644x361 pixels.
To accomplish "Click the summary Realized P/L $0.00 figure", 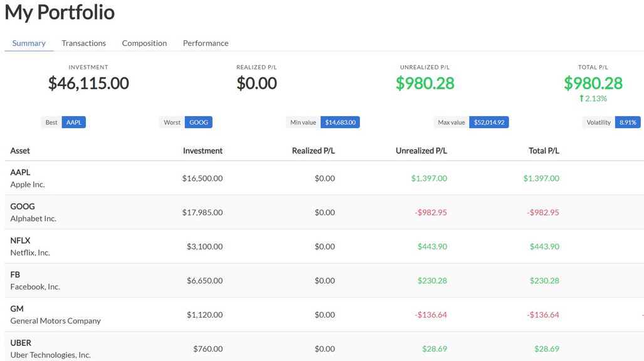I will [x=256, y=84].
